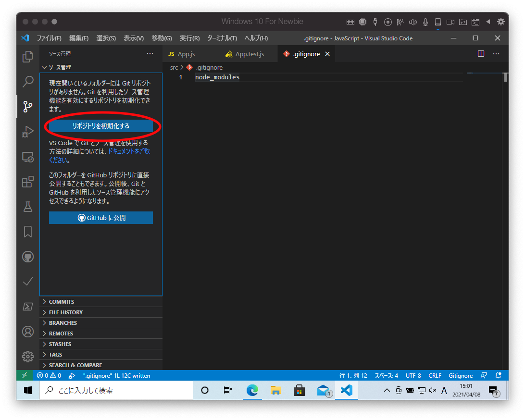Expand the FILE HISTORY section
The width and height of the screenshot is (525, 420).
point(101,312)
